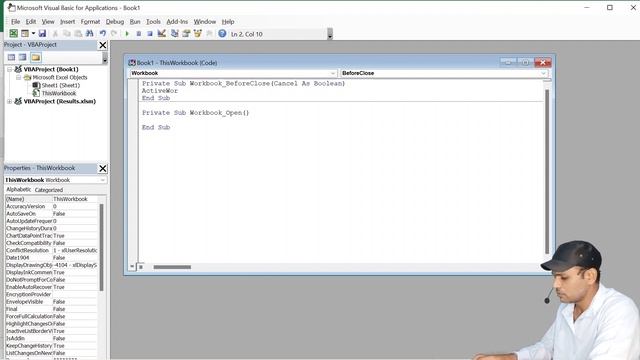Open Find with the binoculars icon

(90, 34)
